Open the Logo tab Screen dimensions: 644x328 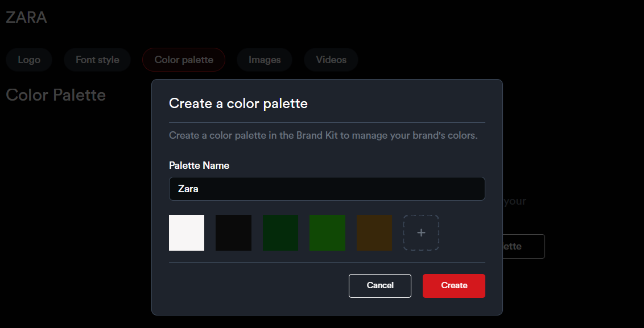point(29,60)
